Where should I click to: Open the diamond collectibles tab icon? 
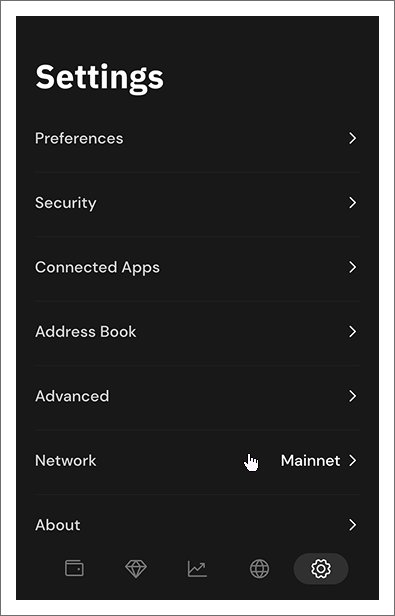(136, 568)
